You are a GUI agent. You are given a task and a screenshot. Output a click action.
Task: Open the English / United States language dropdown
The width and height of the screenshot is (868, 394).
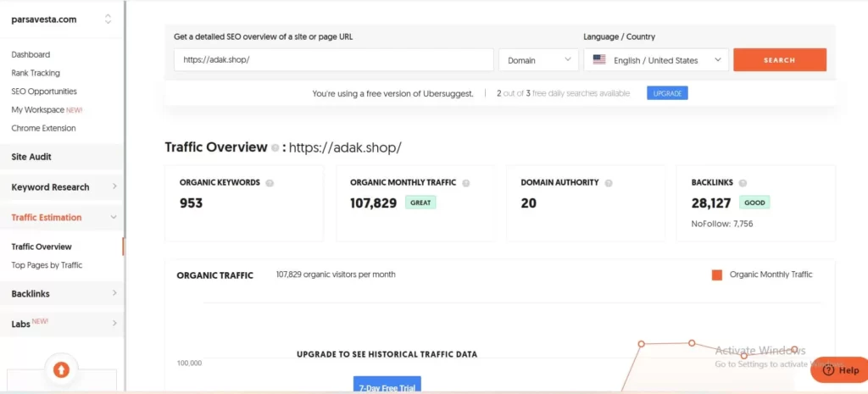point(656,60)
